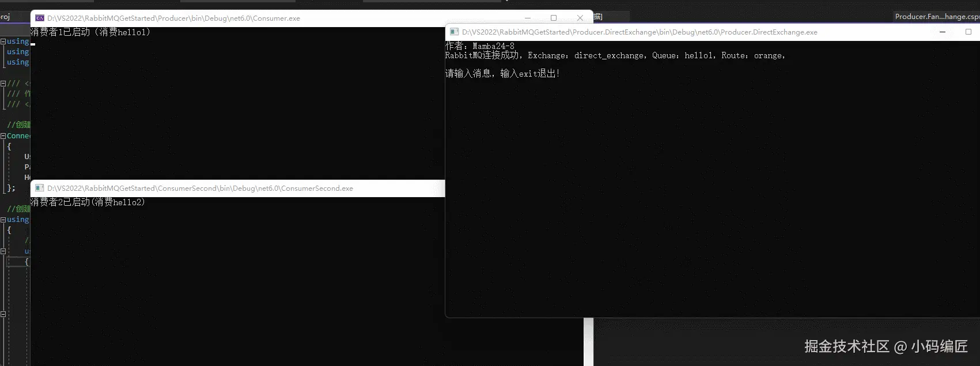Collapse the /// summary comment region
This screenshot has width=980, height=366.
pyautogui.click(x=3, y=84)
